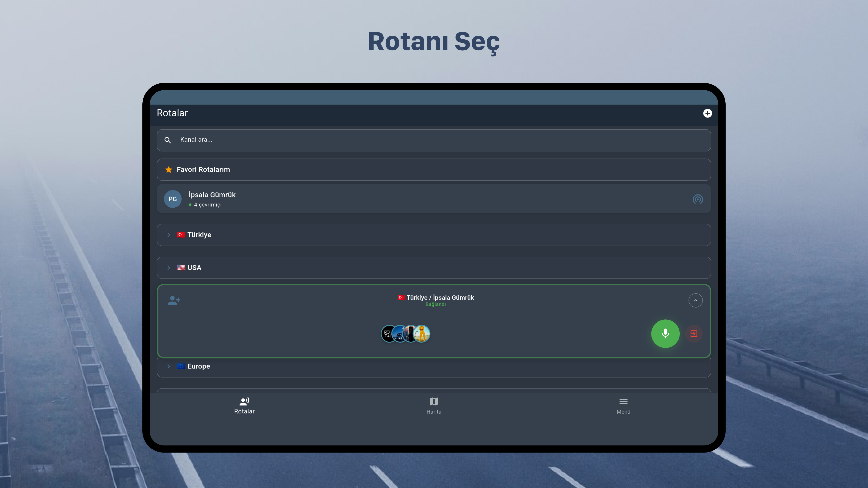Click the Favori Rotalarım header
The image size is (868, 488).
coord(203,170)
